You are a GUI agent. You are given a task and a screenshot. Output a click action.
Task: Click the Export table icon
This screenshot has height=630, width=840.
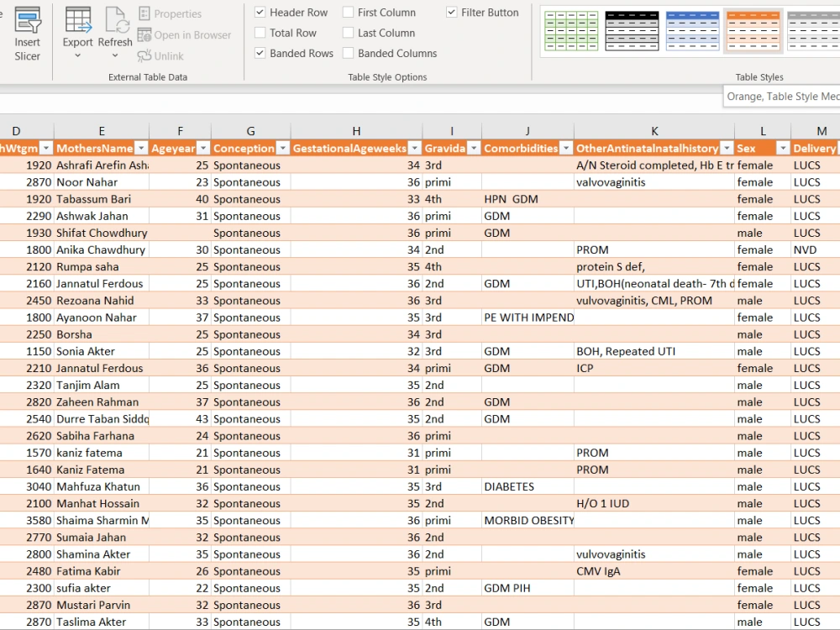[77, 20]
